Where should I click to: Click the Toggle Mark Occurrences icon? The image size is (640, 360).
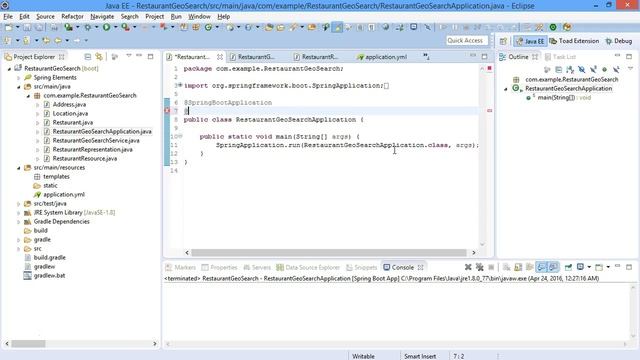[x=337, y=27]
